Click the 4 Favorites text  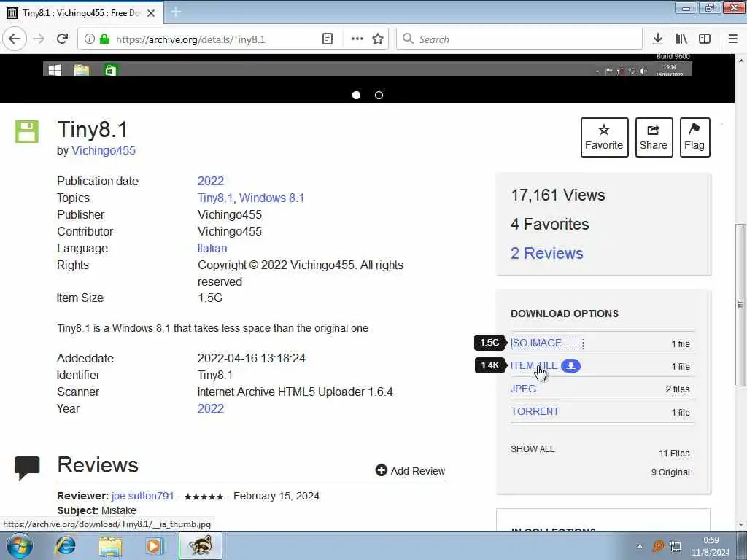click(550, 225)
